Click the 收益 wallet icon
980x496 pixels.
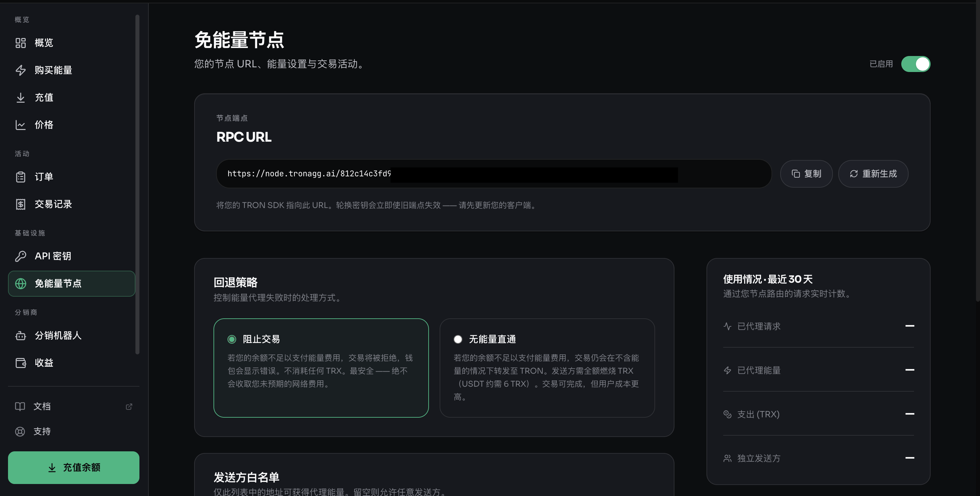pos(21,363)
